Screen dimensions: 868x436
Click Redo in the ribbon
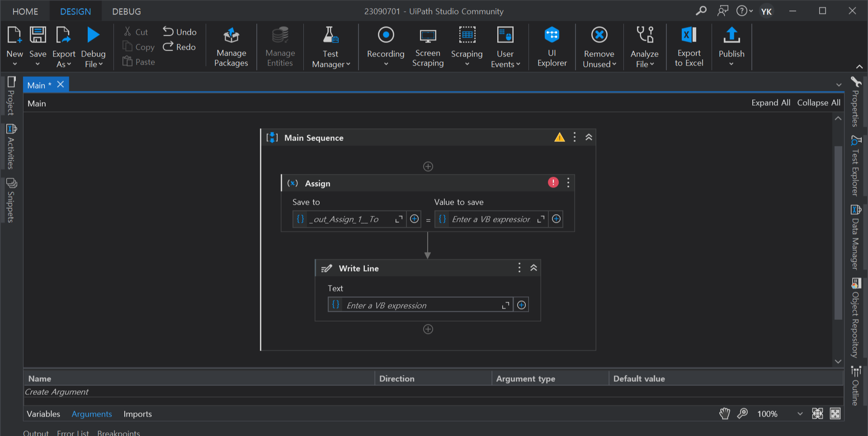click(x=179, y=47)
